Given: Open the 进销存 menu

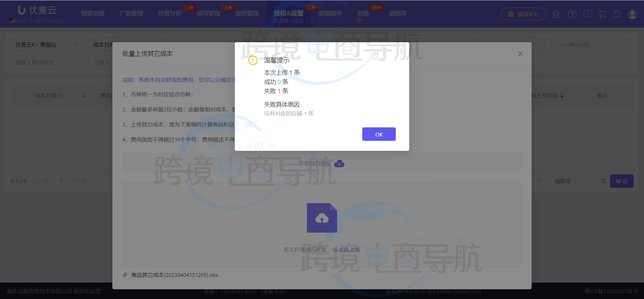Looking at the screenshot, I should pyautogui.click(x=398, y=13).
